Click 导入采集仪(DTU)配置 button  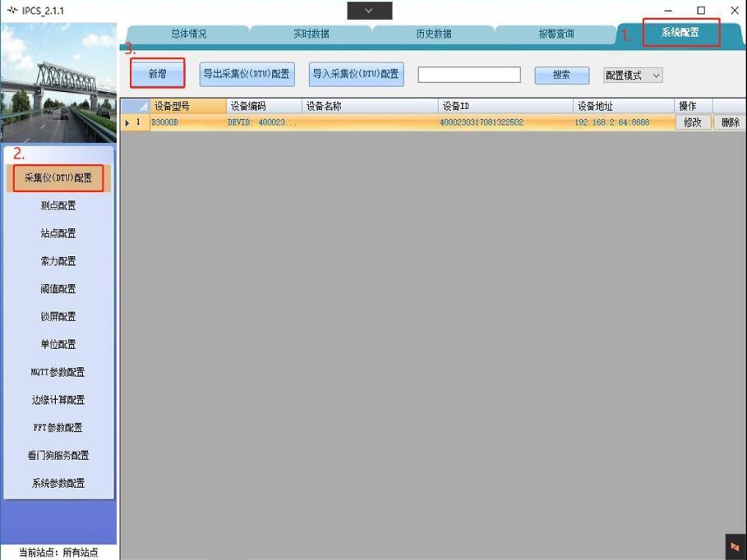[356, 74]
